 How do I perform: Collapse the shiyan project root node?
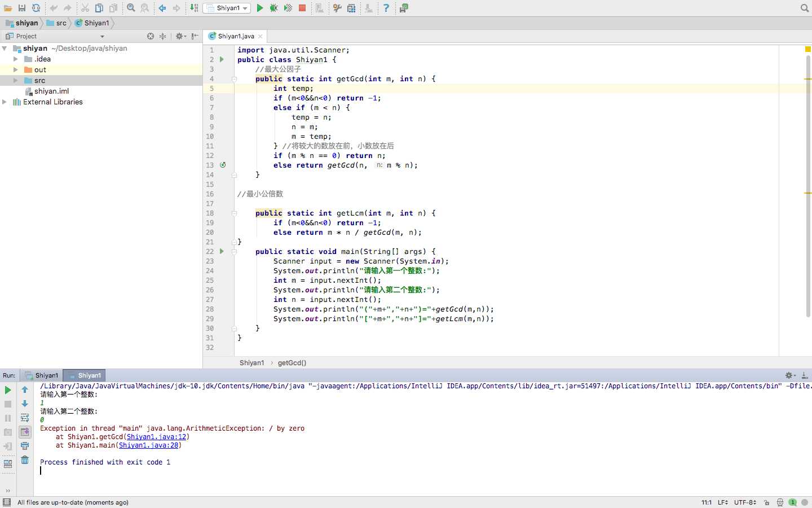click(x=5, y=49)
